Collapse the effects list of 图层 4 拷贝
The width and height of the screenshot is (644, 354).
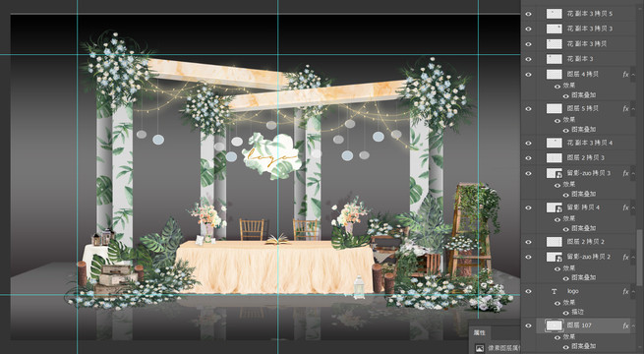(633, 75)
